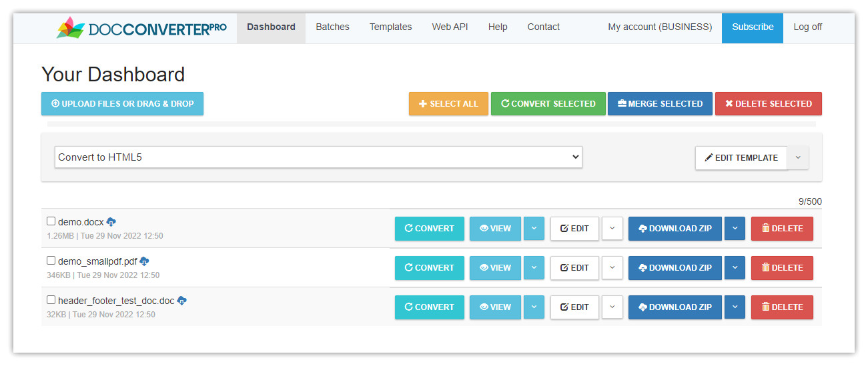
Task: Edit the demo_smallpdf.pdf file
Action: [574, 268]
